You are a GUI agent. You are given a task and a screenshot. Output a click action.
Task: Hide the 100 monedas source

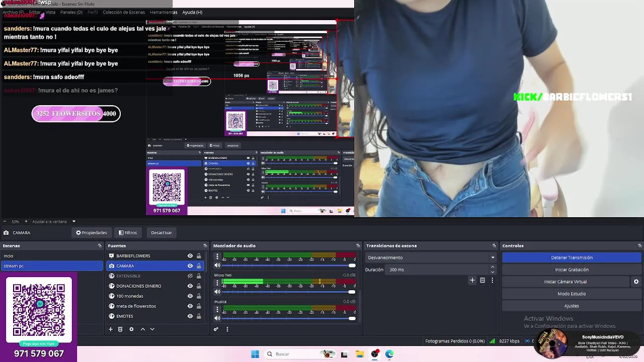(x=190, y=296)
